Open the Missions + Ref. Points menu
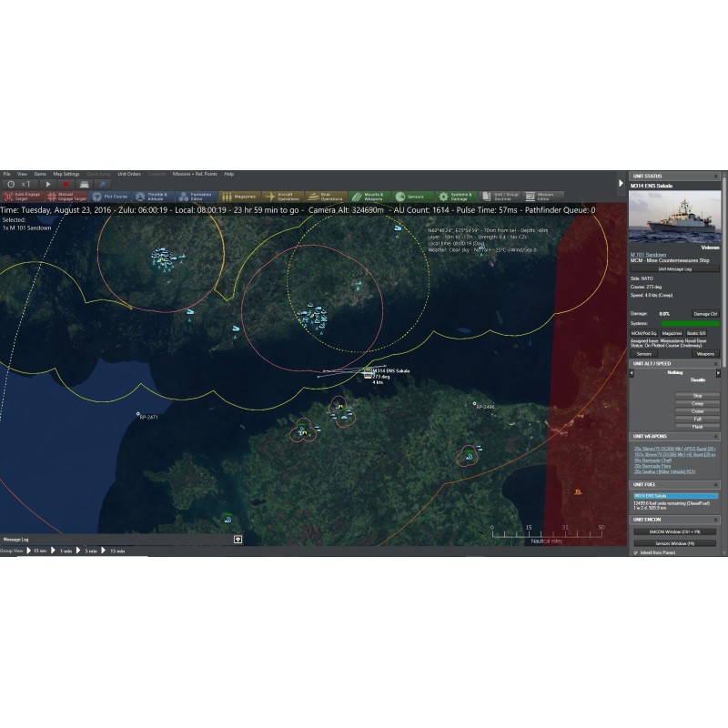Screen dimensions: 728x728 tap(195, 173)
